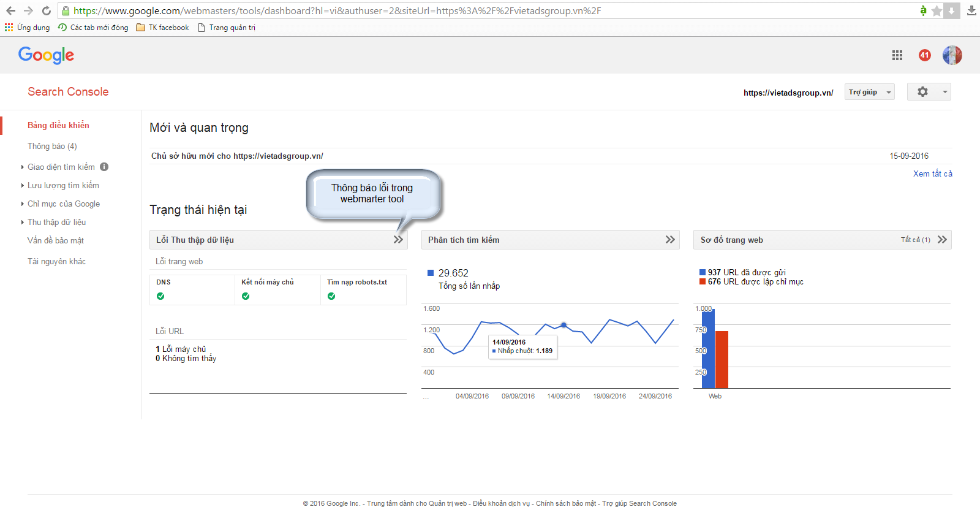Click Tìm nạp robots.txt green check

[331, 296]
